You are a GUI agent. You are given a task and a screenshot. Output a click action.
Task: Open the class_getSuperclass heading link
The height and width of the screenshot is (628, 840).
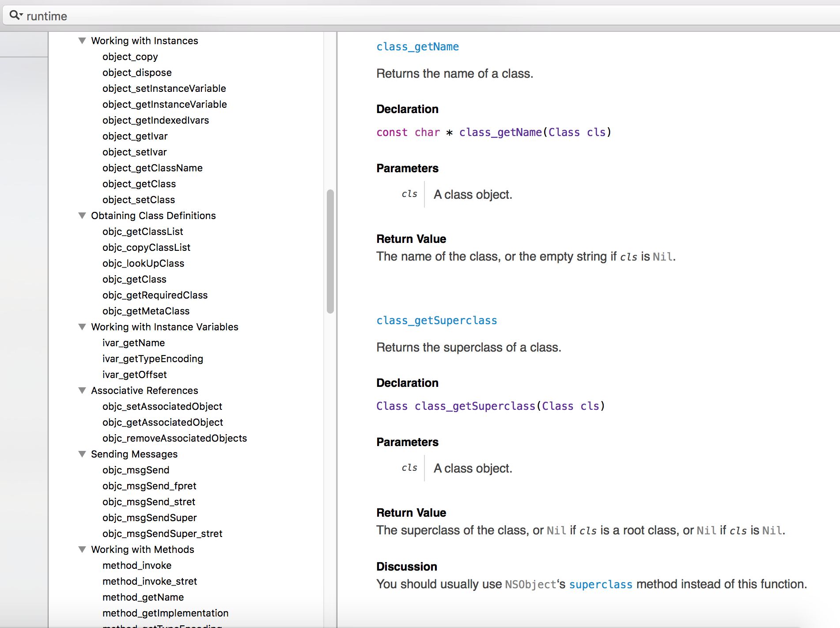(436, 321)
